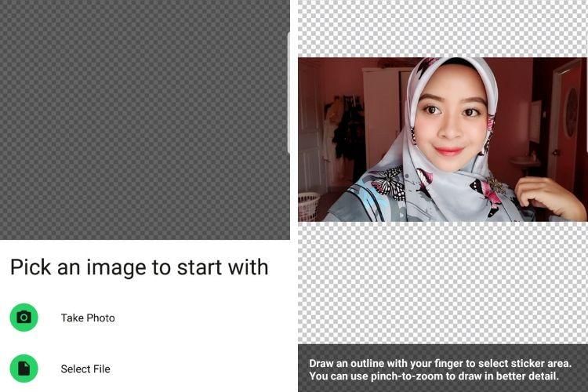Viewport: 588px width, 392px height.
Task: Click the door on the photo's right side
Action: pos(567,118)
